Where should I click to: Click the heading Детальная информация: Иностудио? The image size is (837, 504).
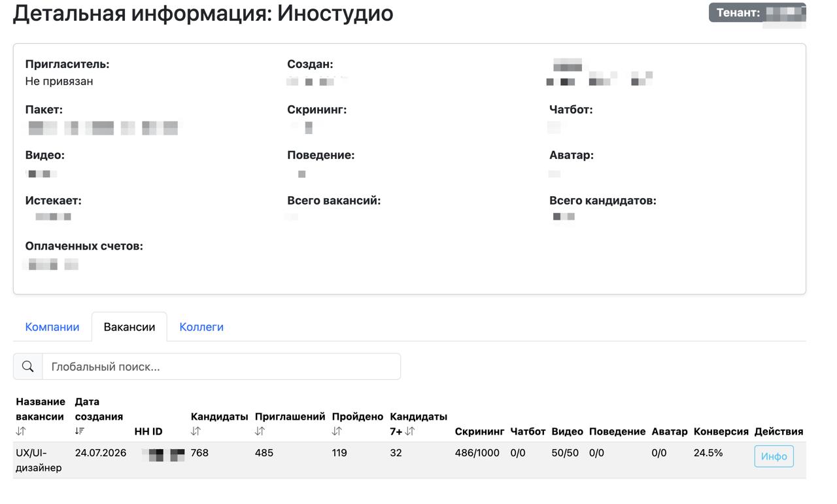(203, 13)
